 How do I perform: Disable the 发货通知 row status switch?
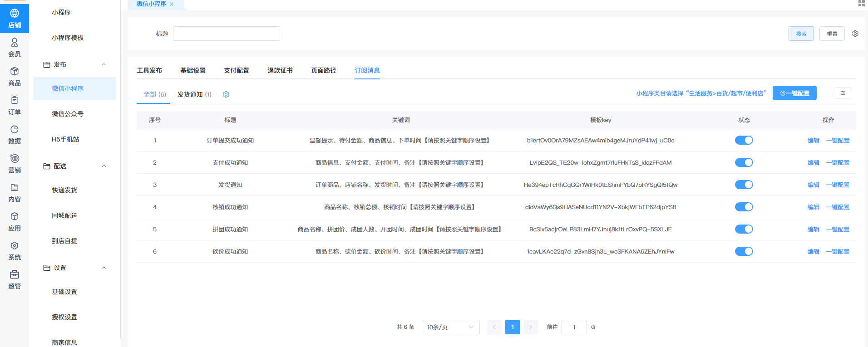[744, 185]
